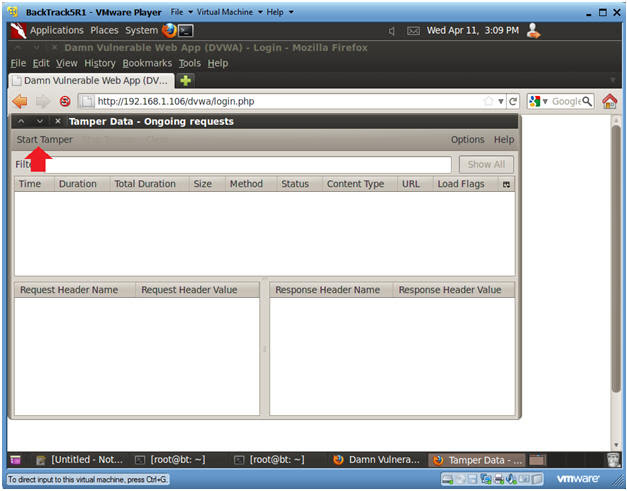Stop page loading with red stop icon
This screenshot has width=627, height=491.
(65, 102)
